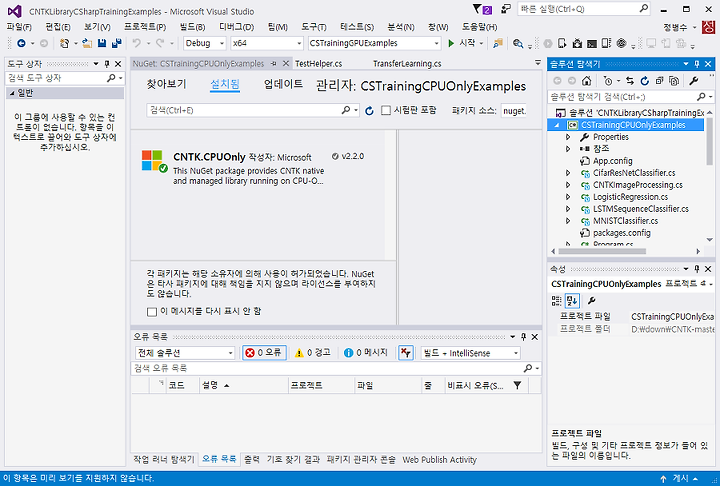Select App.config in Solution Explorer

click(613, 161)
